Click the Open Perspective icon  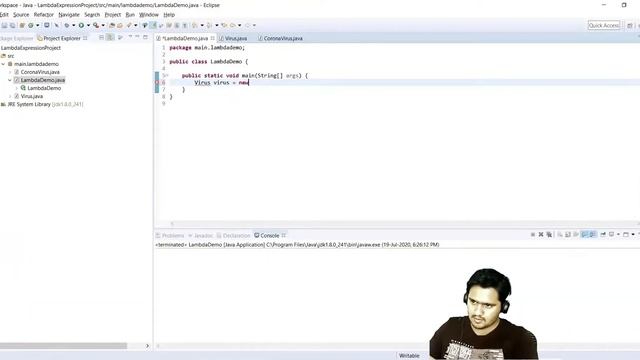pos(630,25)
